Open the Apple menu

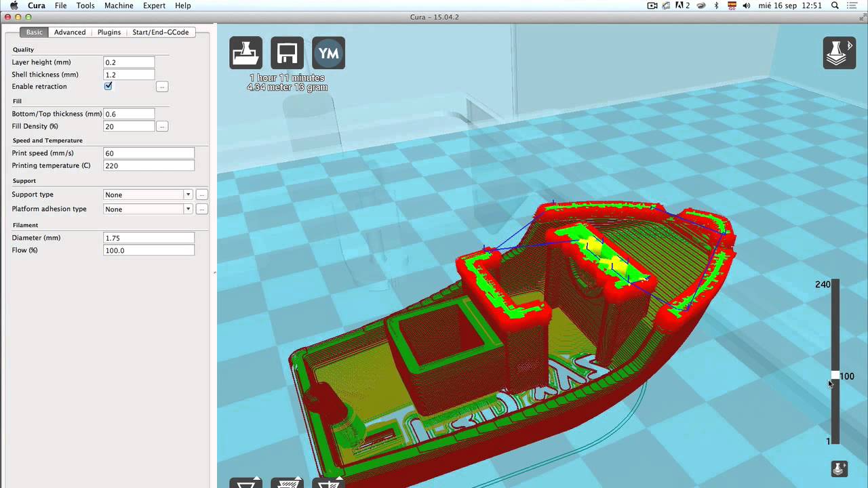[14, 5]
